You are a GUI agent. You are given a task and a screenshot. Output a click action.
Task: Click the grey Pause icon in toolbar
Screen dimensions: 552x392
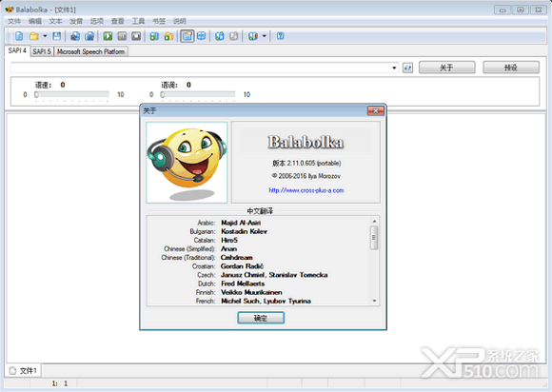(122, 36)
